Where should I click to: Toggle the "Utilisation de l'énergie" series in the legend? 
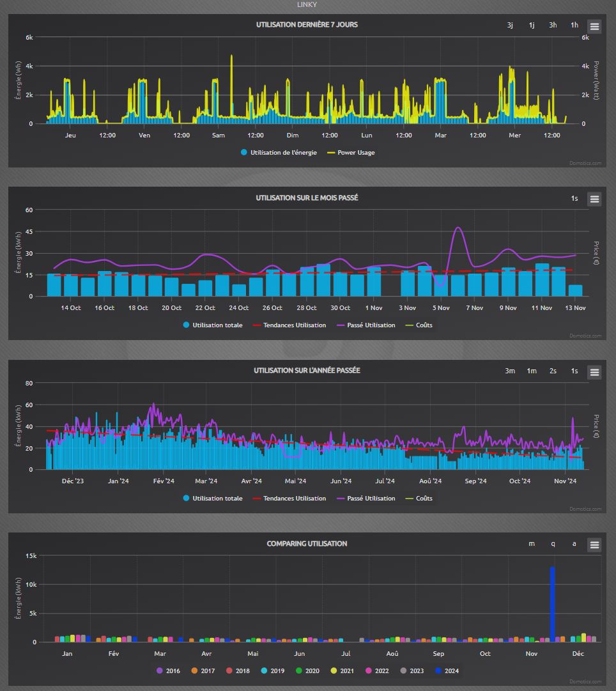tap(279, 153)
